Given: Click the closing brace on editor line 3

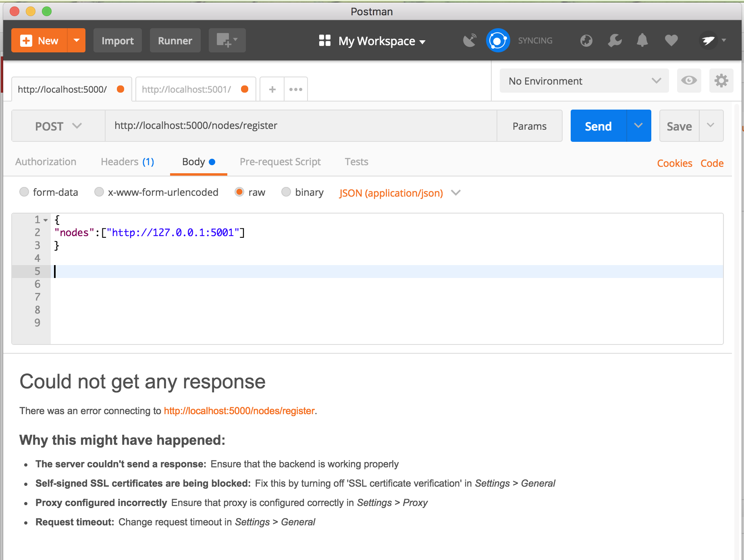Looking at the screenshot, I should tap(57, 245).
